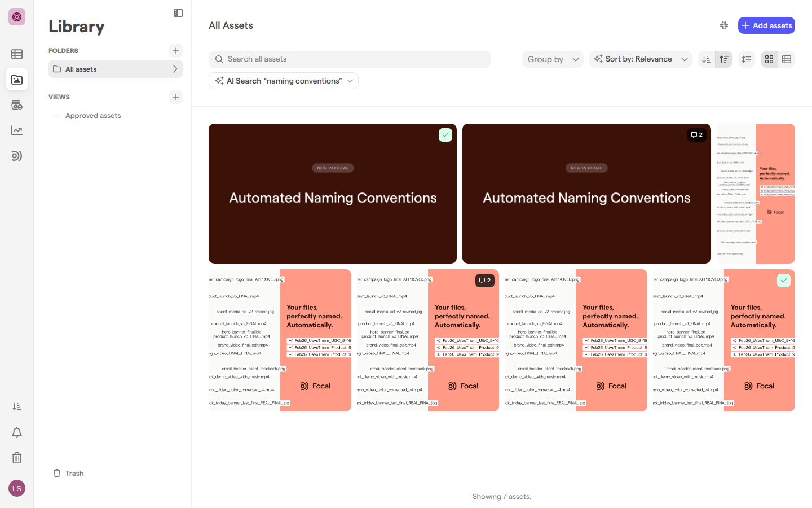The height and width of the screenshot is (508, 812).
Task: Collapse the Library sidebar panel
Action: click(178, 13)
